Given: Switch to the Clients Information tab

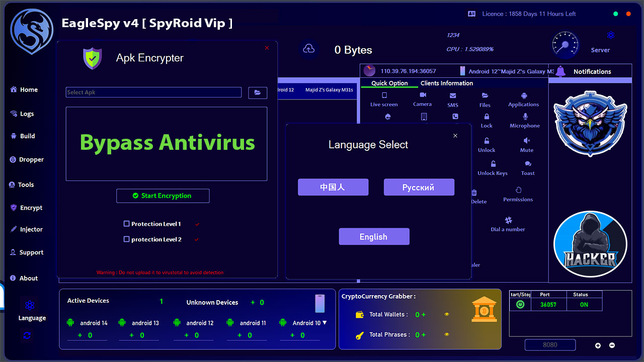Looking at the screenshot, I should (446, 83).
